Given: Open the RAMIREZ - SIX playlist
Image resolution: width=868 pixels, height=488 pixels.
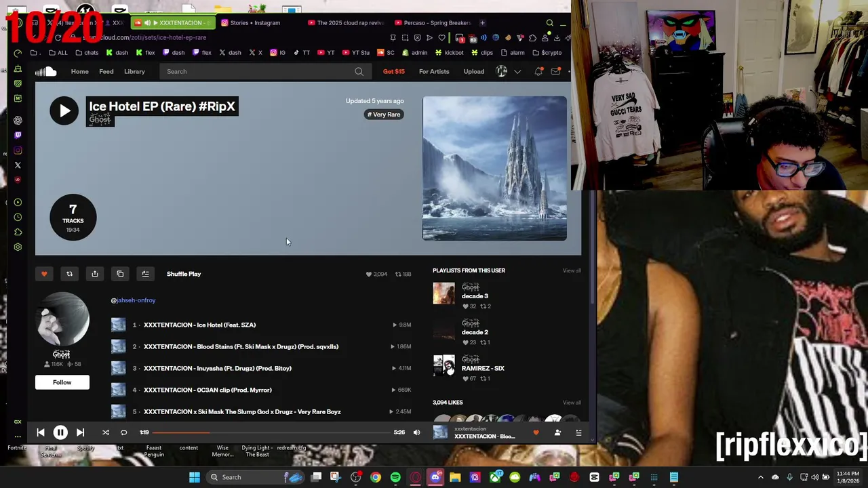Looking at the screenshot, I should pyautogui.click(x=483, y=368).
